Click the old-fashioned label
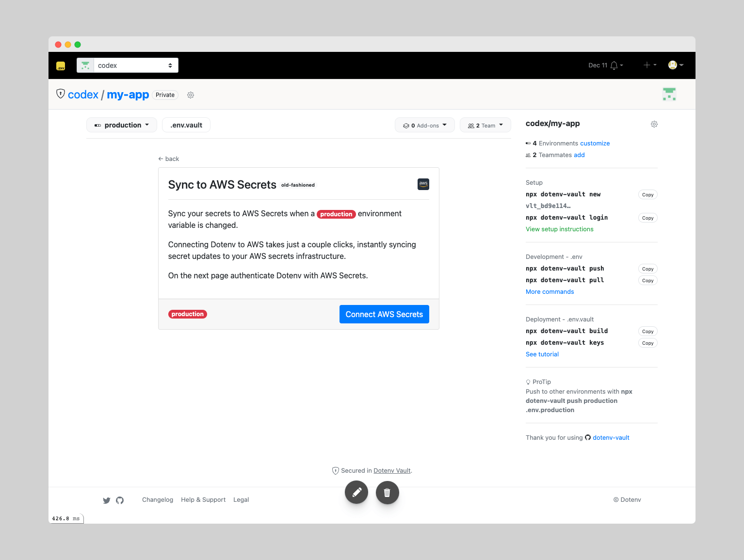Viewport: 744px width, 560px height. [x=298, y=185]
